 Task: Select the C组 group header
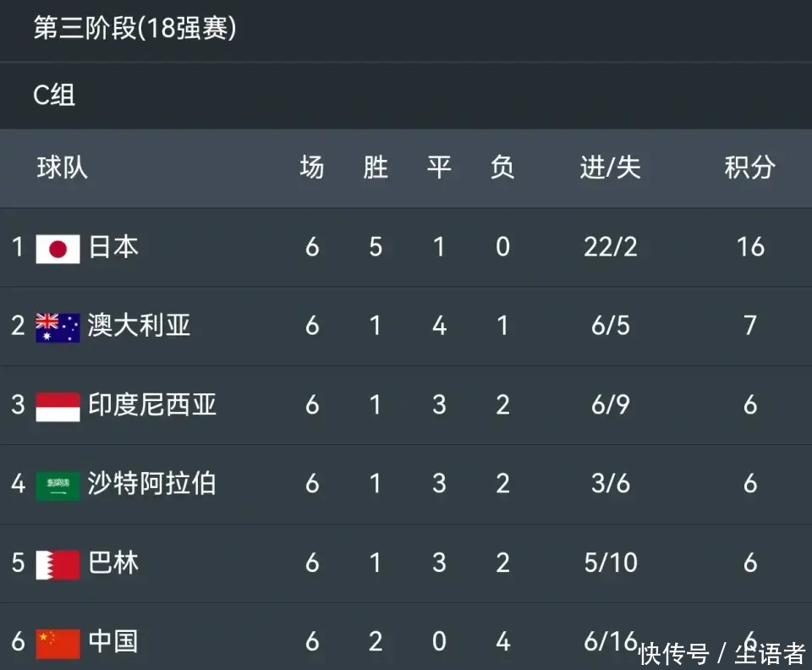54,96
